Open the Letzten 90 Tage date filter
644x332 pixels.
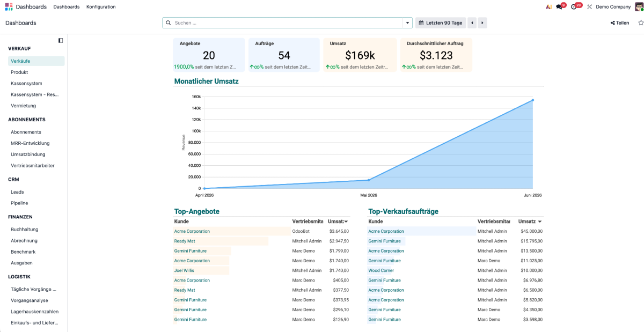(441, 23)
